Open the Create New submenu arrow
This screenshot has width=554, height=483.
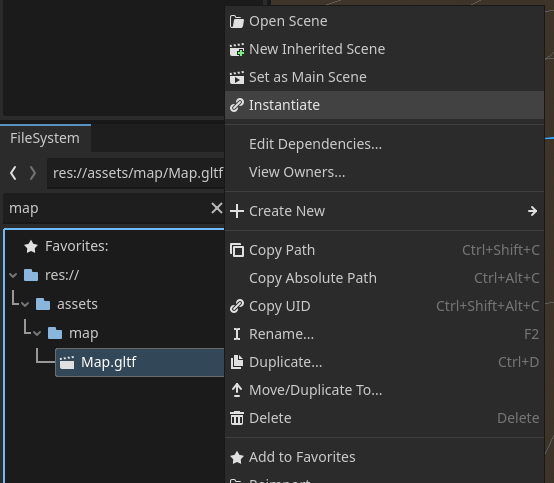(x=532, y=211)
